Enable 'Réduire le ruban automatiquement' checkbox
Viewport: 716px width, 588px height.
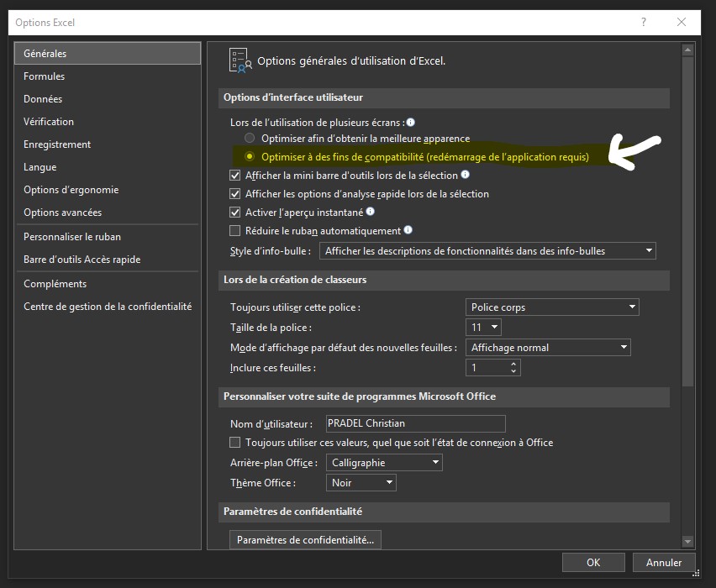click(x=235, y=231)
